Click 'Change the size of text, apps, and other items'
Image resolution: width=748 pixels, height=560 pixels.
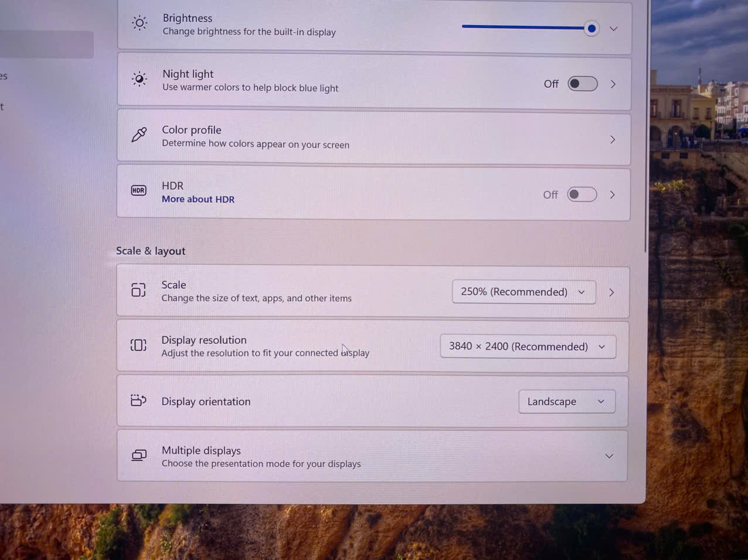256,298
